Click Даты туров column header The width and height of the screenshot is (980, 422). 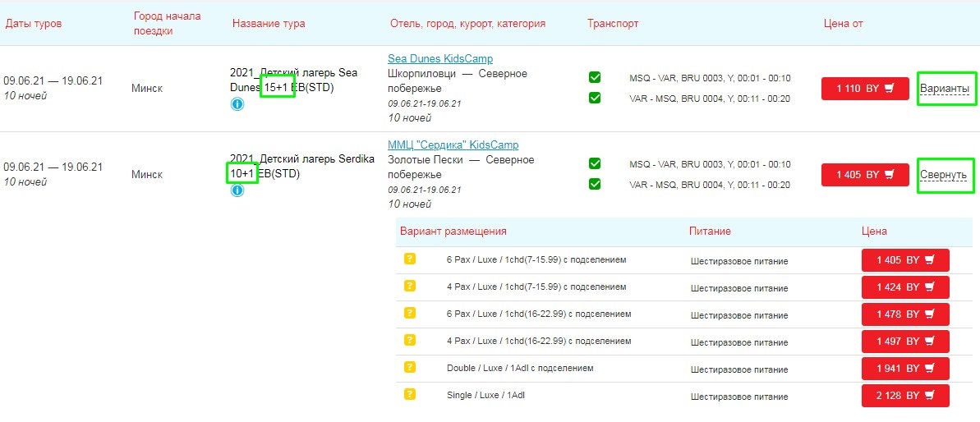point(34,24)
